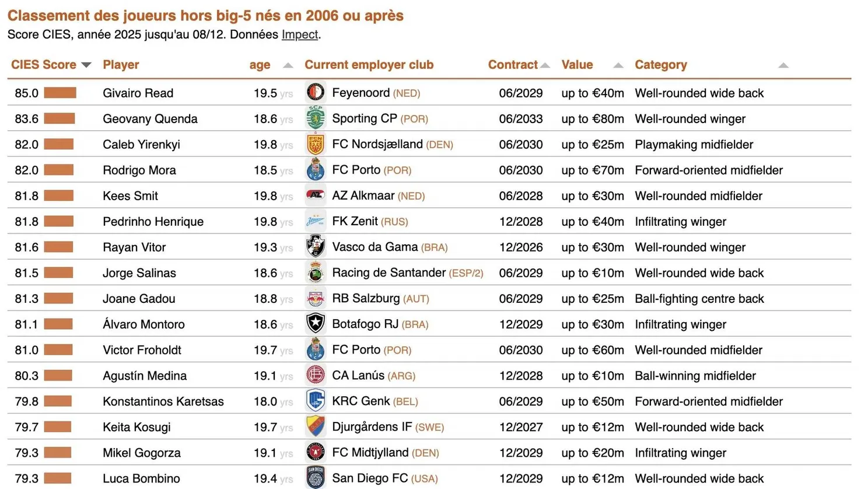Click the Feyenoord club crest icon
This screenshot has width=868, height=489.
click(316, 92)
